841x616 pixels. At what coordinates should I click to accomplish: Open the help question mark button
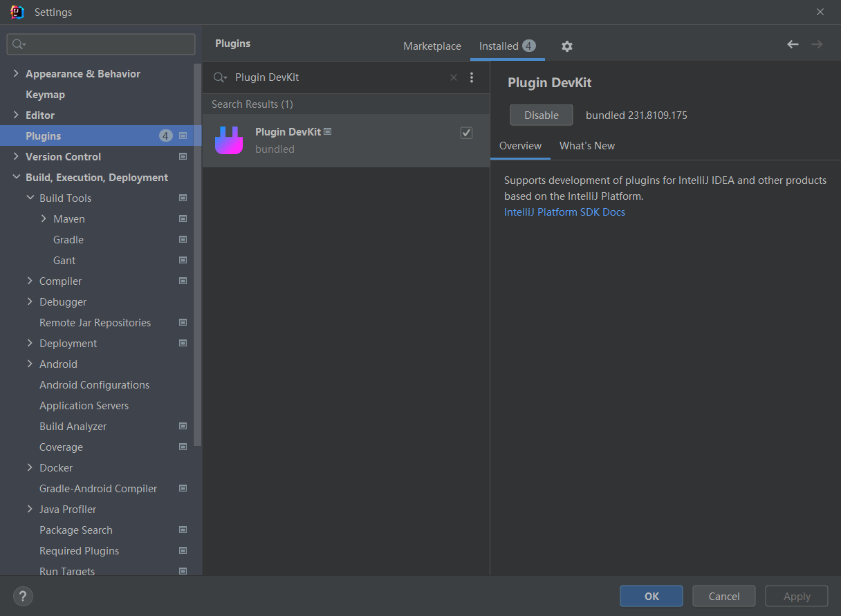coord(23,596)
